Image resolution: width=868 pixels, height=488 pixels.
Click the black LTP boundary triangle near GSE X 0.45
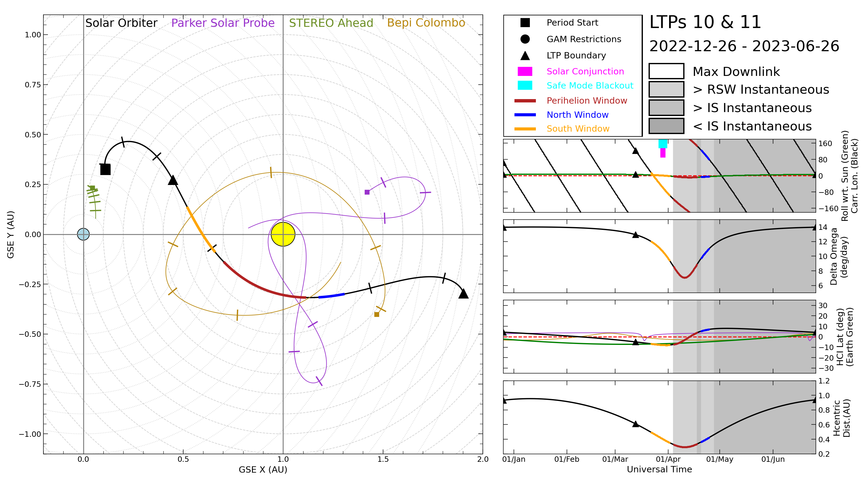(173, 180)
